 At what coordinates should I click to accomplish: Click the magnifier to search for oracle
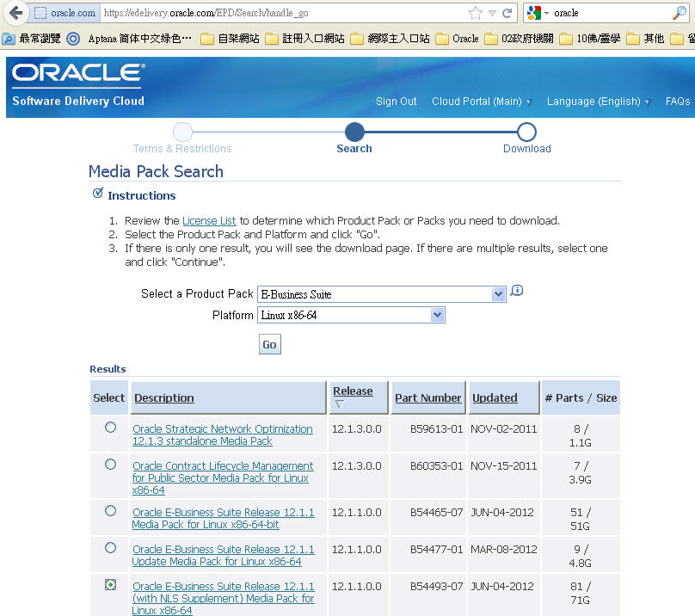pyautogui.click(x=680, y=14)
